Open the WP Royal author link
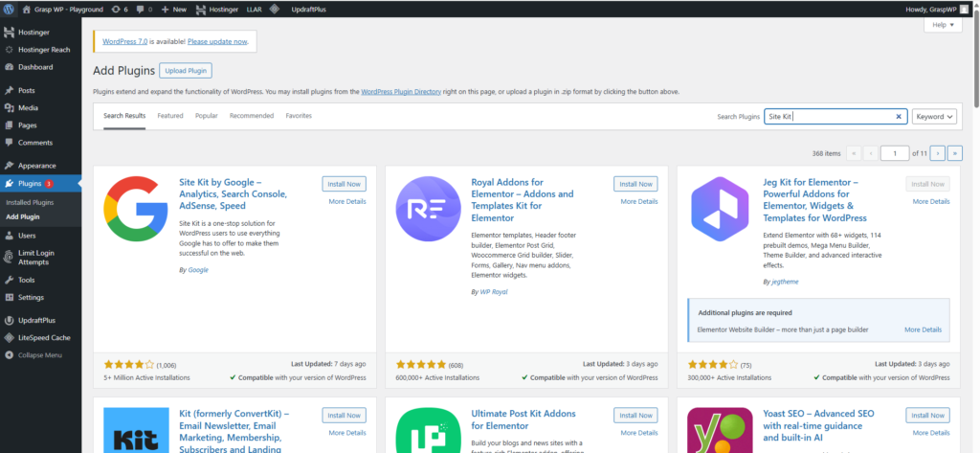Screen dimensions: 980x453 tap(494, 292)
